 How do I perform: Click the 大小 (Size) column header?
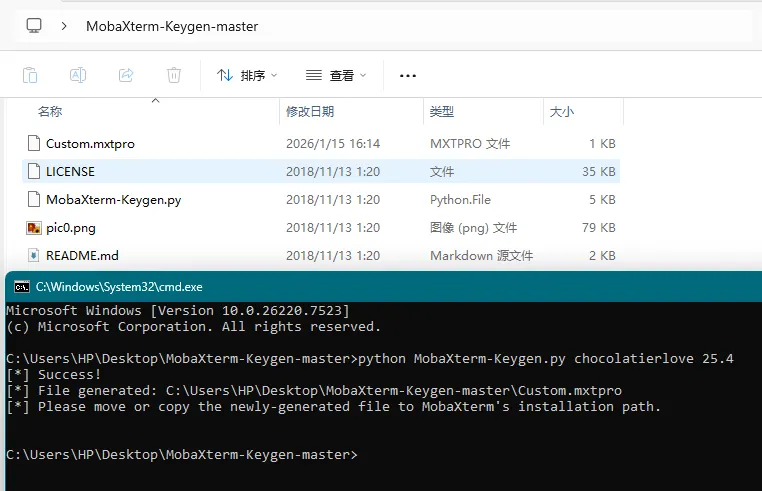562,112
